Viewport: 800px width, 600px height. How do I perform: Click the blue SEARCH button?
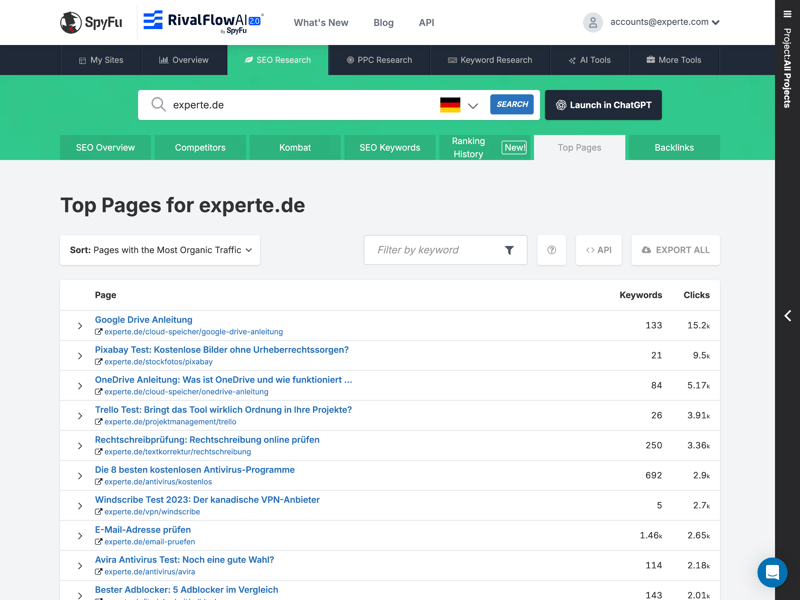[511, 105]
